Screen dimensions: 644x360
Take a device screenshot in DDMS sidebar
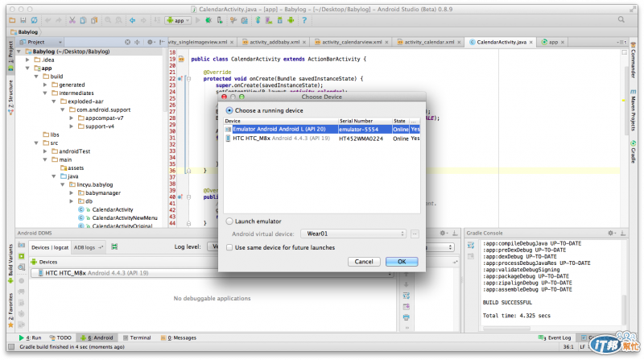point(22,246)
